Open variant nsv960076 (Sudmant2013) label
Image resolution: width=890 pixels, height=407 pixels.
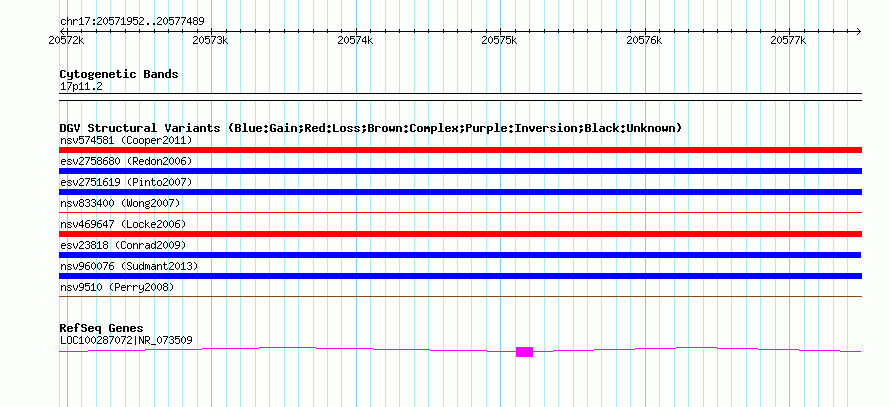point(129,266)
